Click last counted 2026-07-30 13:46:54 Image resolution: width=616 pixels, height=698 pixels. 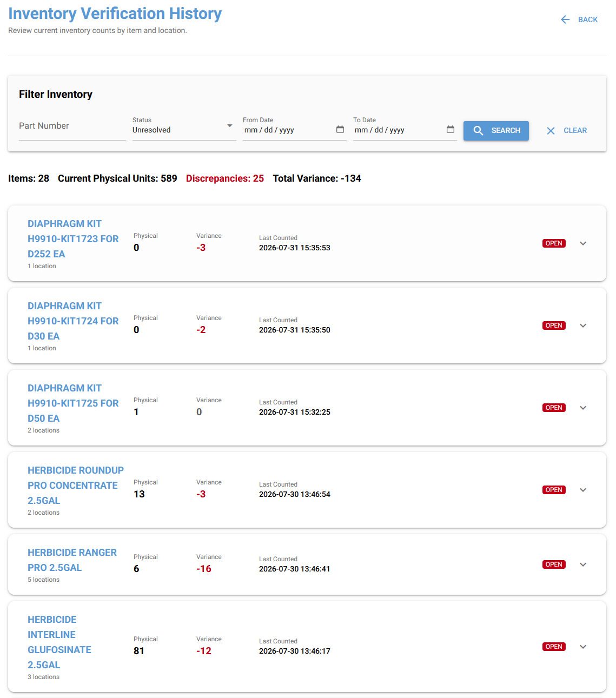tap(295, 494)
